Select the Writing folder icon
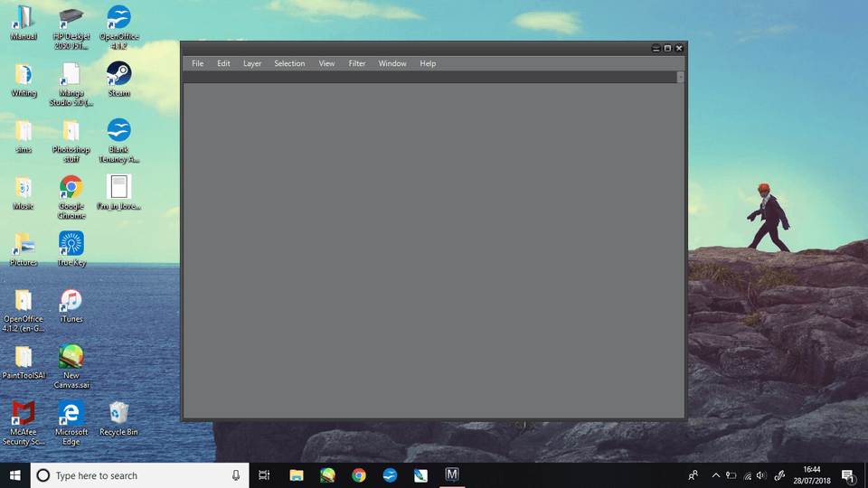This screenshot has width=868, height=488. pyautogui.click(x=24, y=80)
